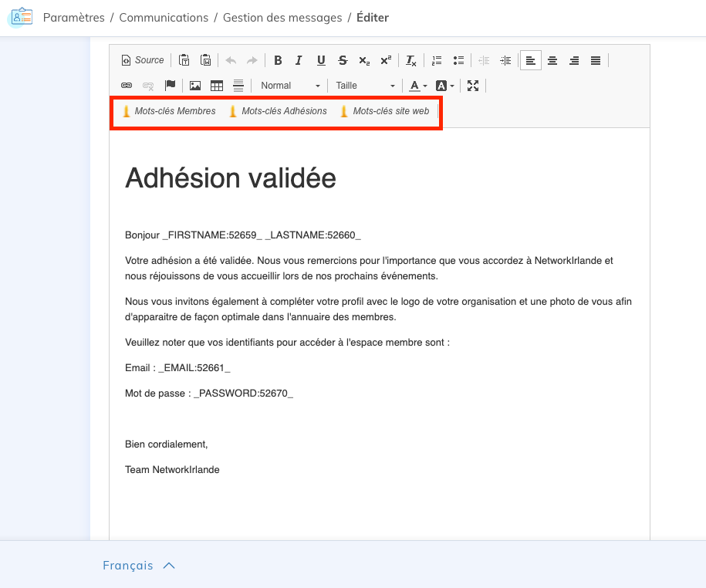Click the insert link icon
This screenshot has height=588, width=706.
(127, 86)
